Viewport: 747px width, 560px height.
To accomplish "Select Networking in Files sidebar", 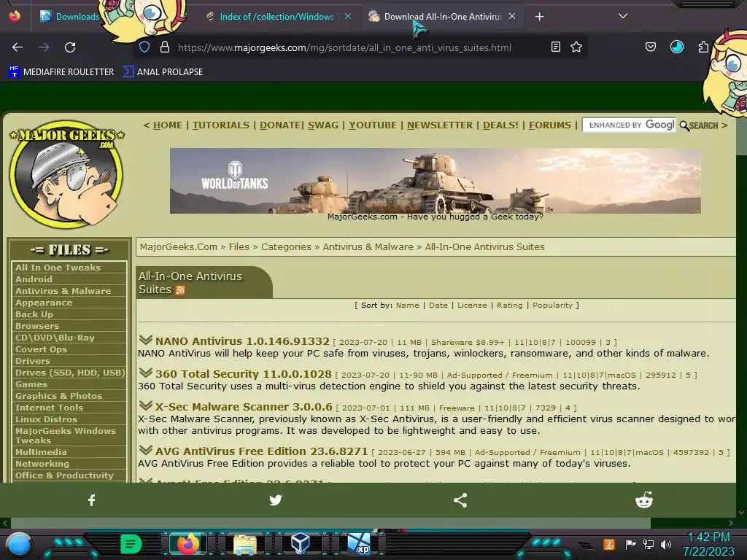I will (42, 464).
